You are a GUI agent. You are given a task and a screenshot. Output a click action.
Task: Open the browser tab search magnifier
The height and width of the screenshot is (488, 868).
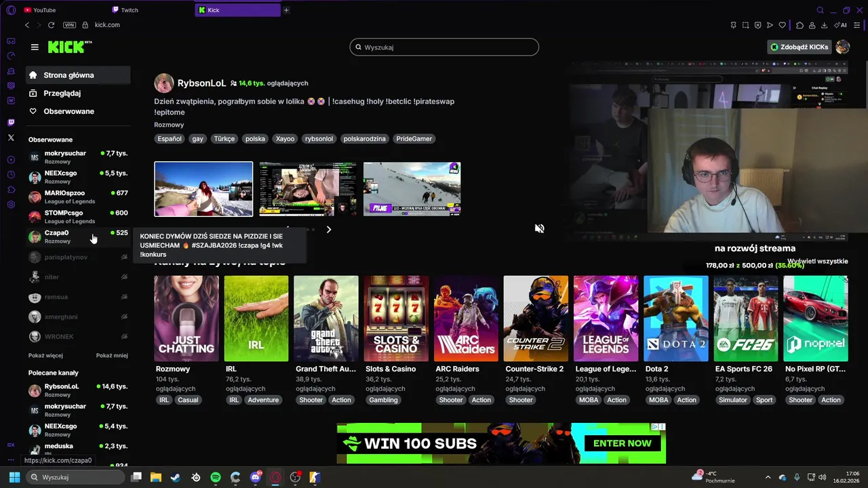coord(820,10)
